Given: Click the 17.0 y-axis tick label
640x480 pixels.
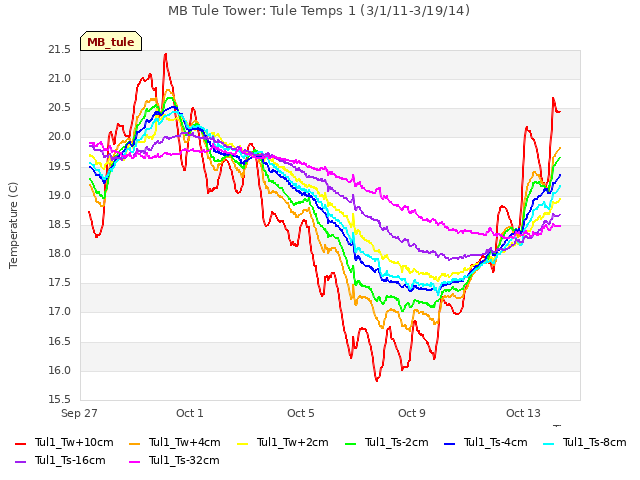Looking at the screenshot, I should point(59,311).
